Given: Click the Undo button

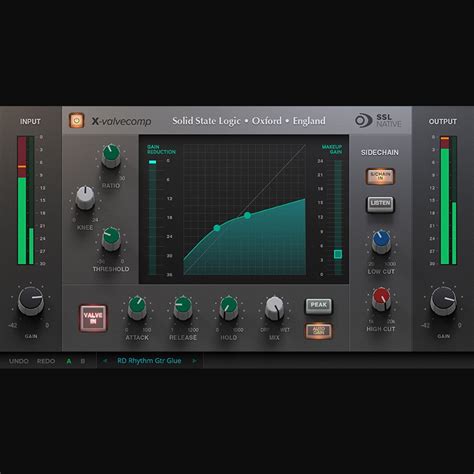Looking at the screenshot, I should [x=19, y=361].
